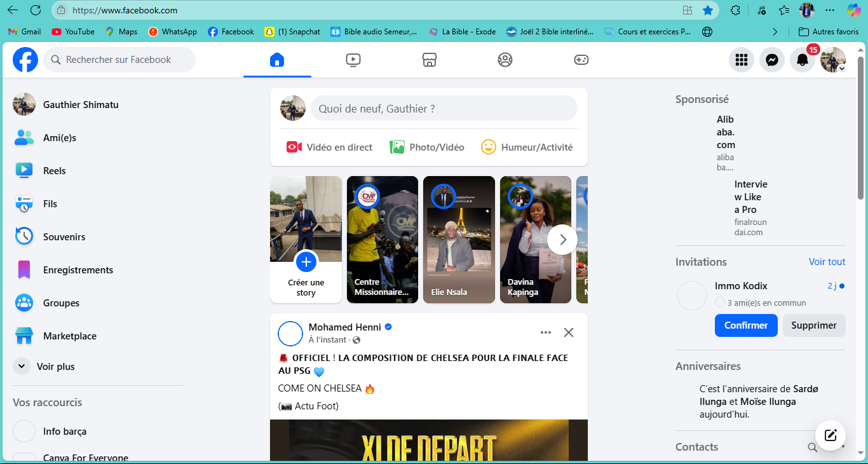
Task: Show next stories using the arrow
Action: [562, 239]
